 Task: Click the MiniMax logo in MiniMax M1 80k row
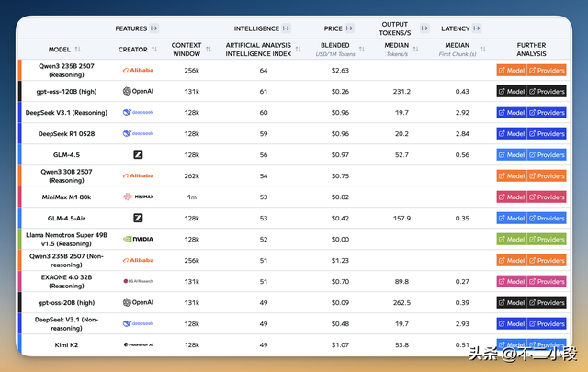tap(138, 197)
